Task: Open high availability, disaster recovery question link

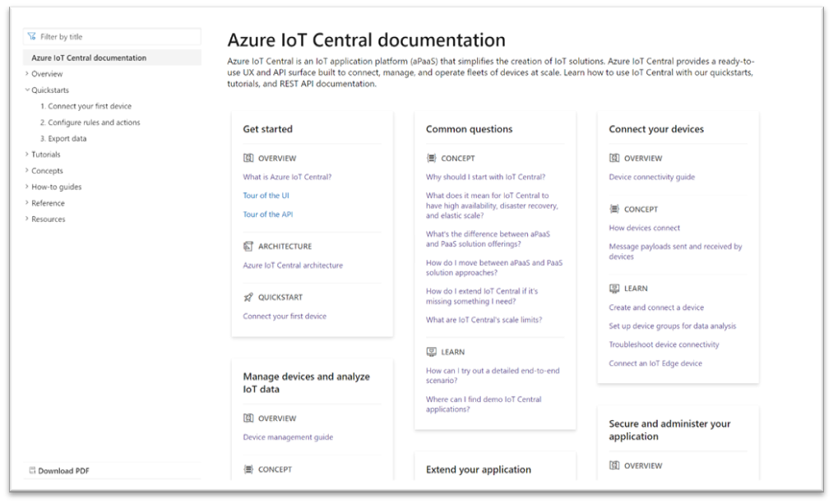Action: point(492,206)
